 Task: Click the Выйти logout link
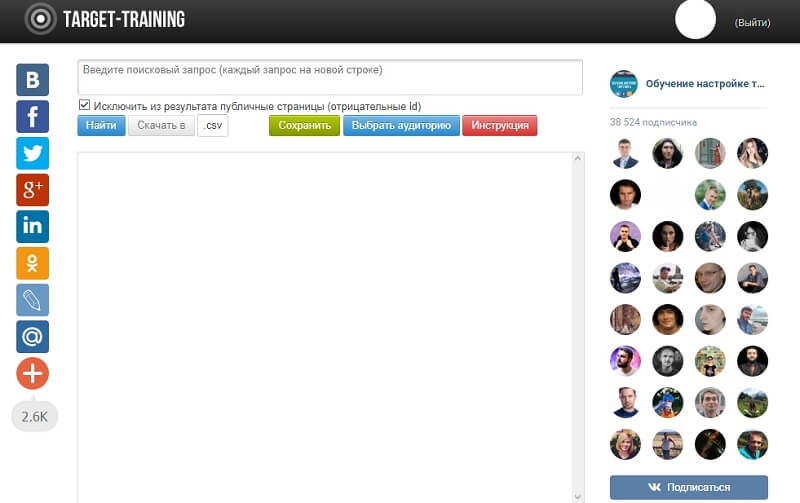[753, 22]
